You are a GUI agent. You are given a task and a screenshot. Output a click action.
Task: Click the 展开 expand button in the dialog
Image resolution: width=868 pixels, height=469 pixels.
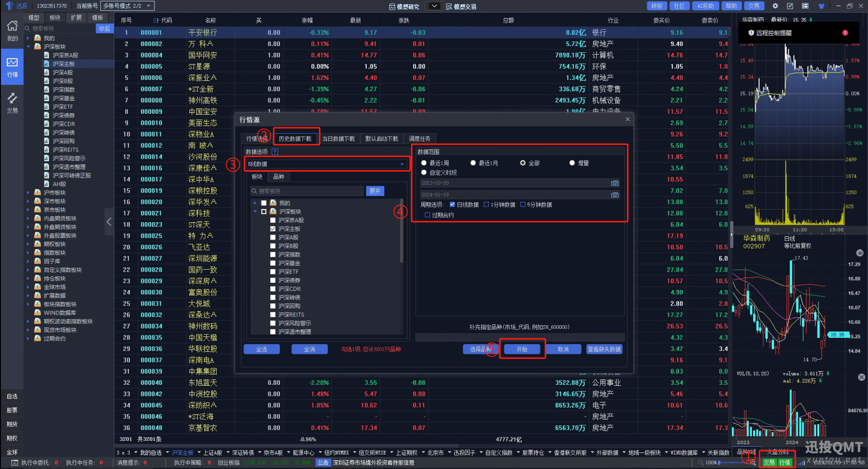tap(375, 191)
